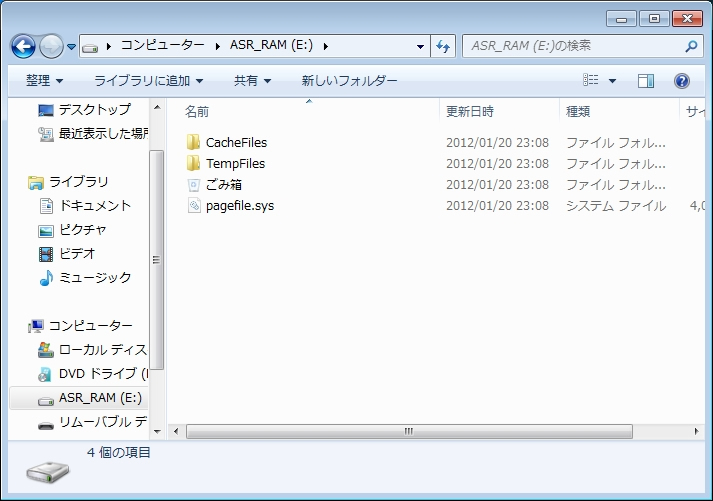Click the navigation pane scroll up arrow

(x=157, y=107)
